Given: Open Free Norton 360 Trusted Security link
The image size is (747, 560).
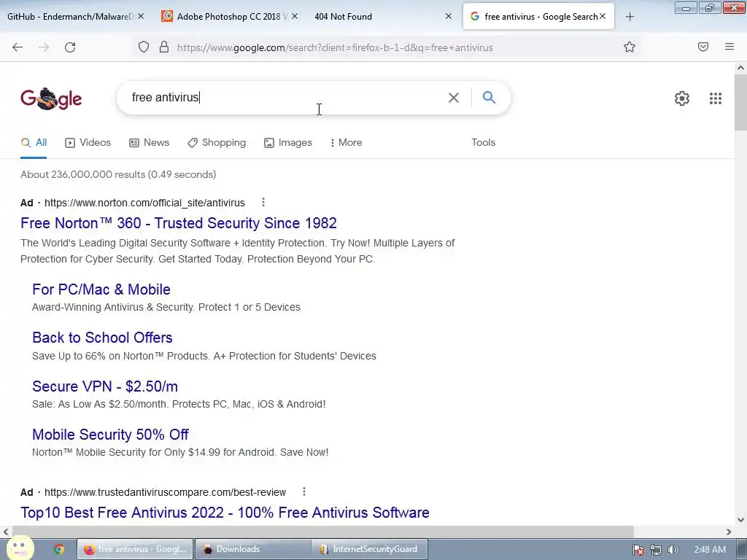Looking at the screenshot, I should pos(179,223).
